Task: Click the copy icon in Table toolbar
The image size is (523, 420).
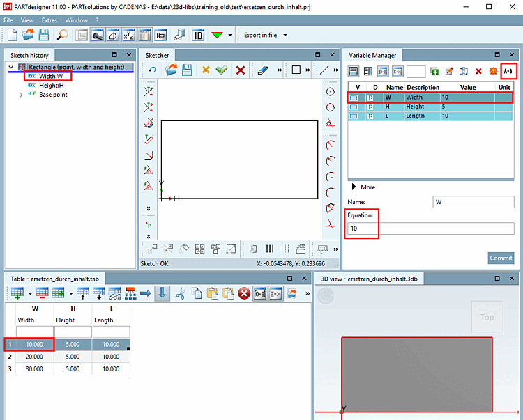Action: tap(197, 293)
